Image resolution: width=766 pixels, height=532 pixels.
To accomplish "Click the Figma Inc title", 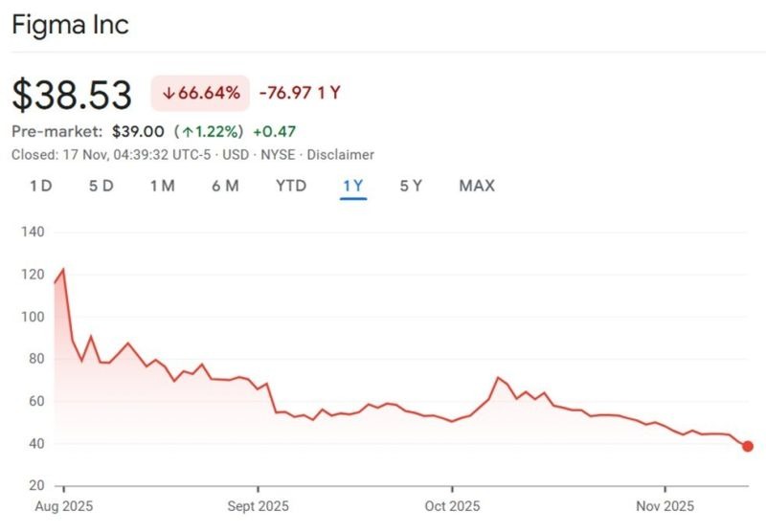I will 70,25.
